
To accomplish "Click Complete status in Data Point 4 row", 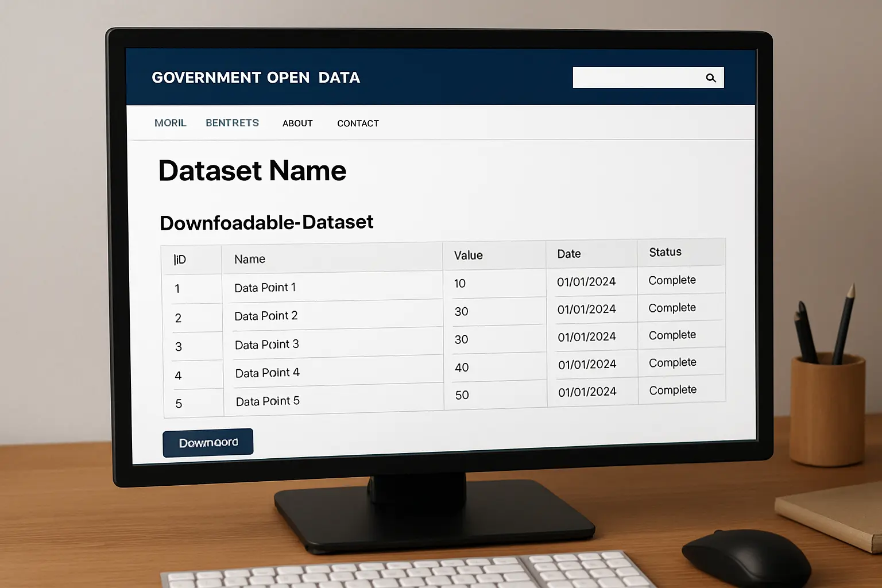I will tap(673, 362).
